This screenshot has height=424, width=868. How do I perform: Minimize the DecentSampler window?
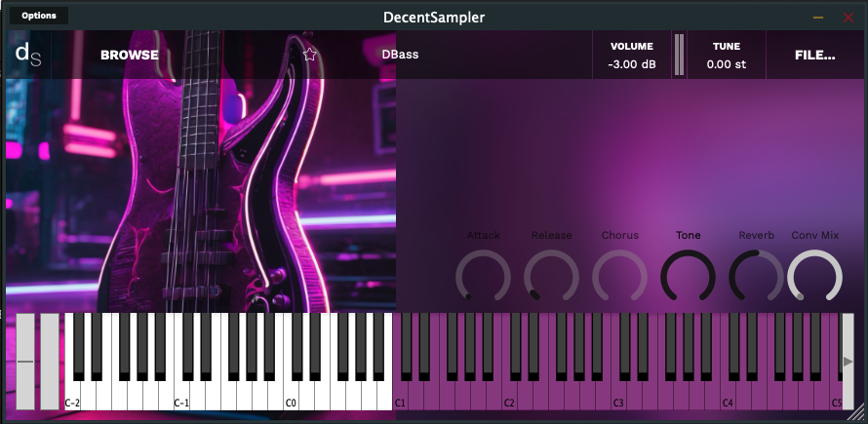818,18
